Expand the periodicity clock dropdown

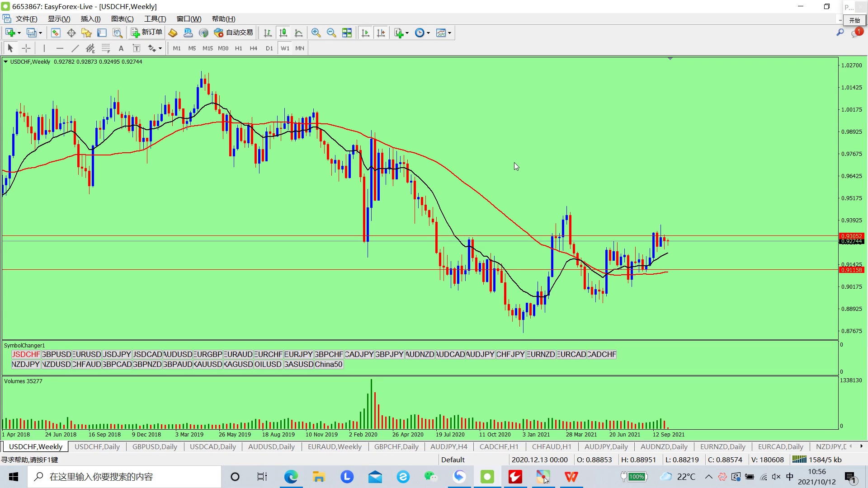click(428, 33)
